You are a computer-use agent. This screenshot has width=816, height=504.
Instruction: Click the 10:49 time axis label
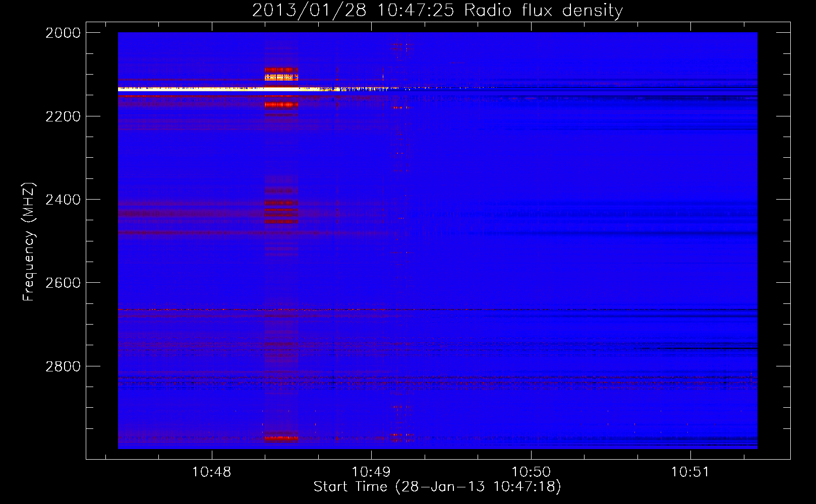click(371, 472)
